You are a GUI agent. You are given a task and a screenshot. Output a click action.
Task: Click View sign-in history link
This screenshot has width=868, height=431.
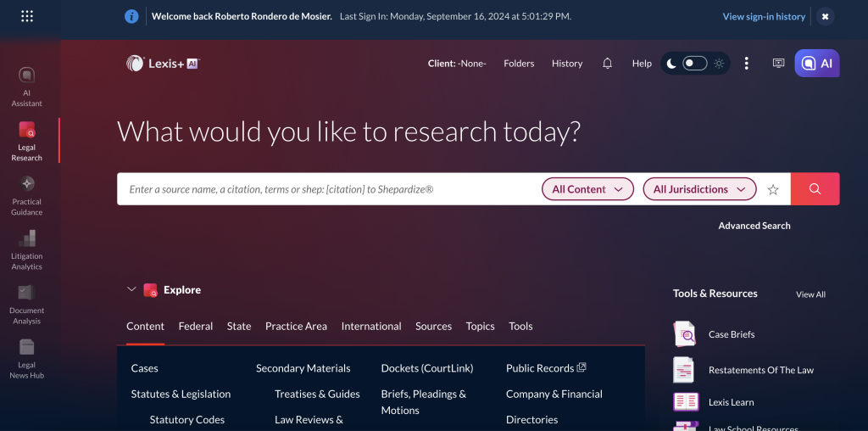pos(764,16)
